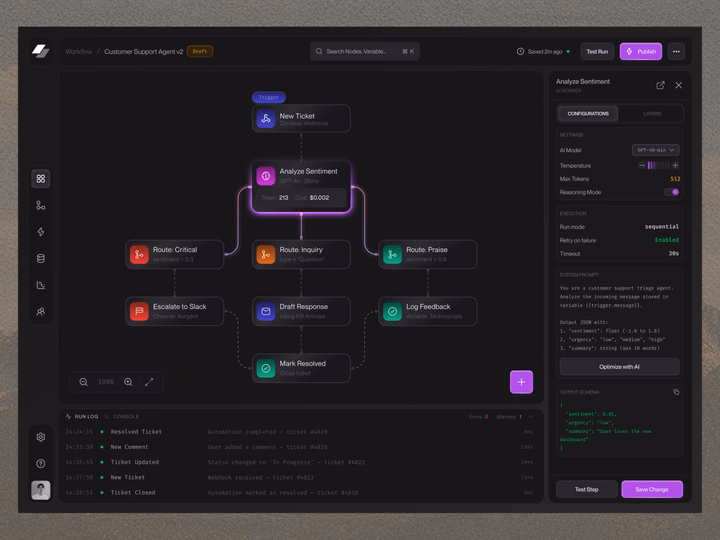Click the Errors 0 counter in run log
Viewport: 720px width, 540px height.
478,416
